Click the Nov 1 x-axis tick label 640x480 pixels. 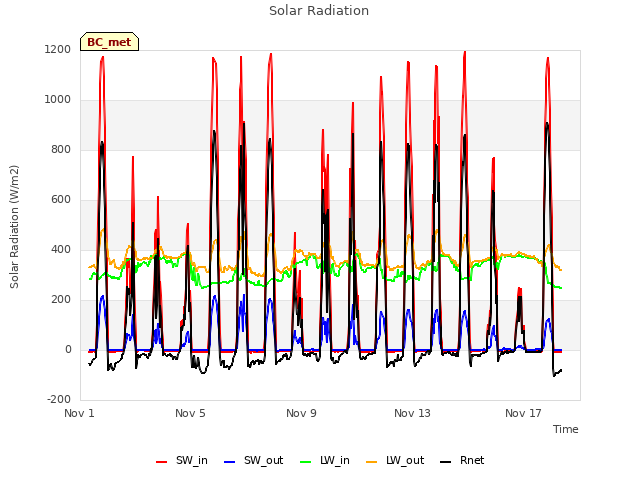coord(79,413)
